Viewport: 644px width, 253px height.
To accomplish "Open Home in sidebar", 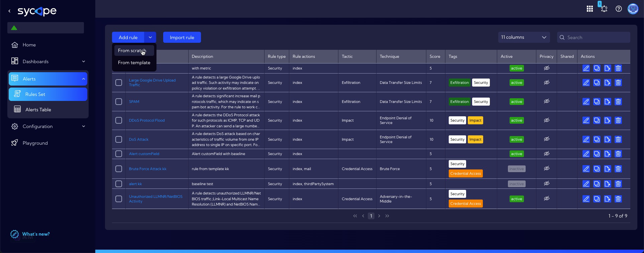I will point(29,45).
